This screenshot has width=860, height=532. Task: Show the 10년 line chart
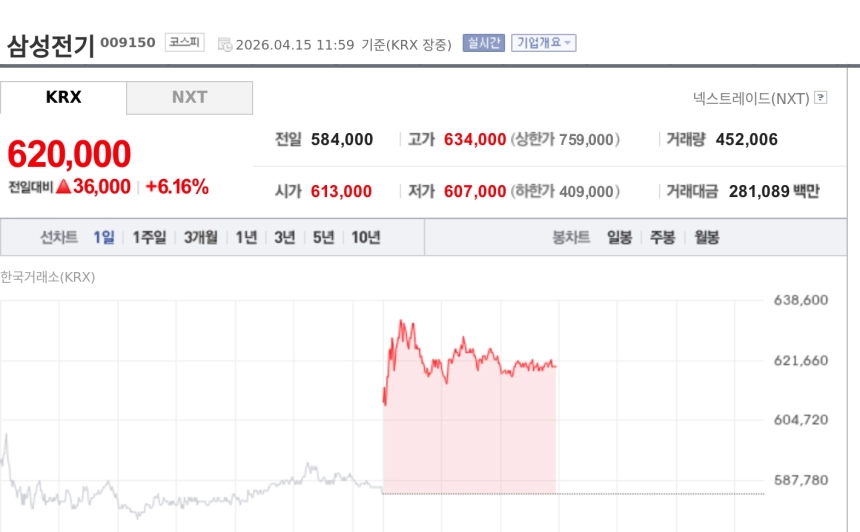pyautogui.click(x=365, y=237)
